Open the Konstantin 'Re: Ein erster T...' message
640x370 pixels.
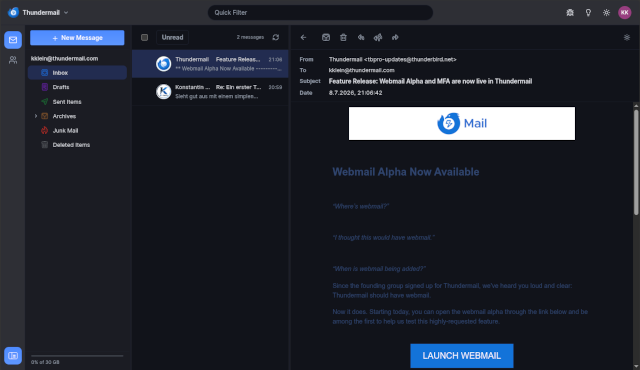click(x=210, y=91)
